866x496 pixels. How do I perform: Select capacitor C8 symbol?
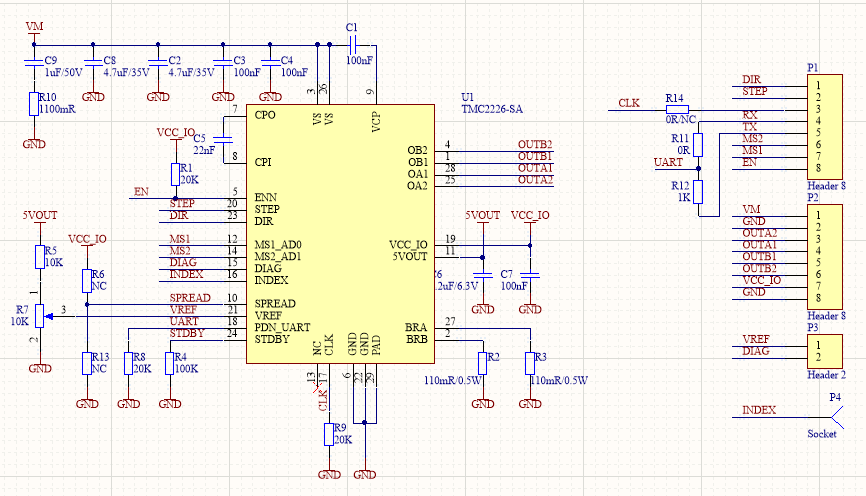coord(93,62)
